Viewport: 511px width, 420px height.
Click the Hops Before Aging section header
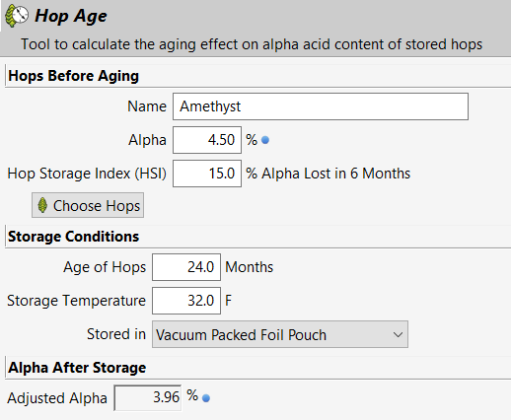[74, 76]
